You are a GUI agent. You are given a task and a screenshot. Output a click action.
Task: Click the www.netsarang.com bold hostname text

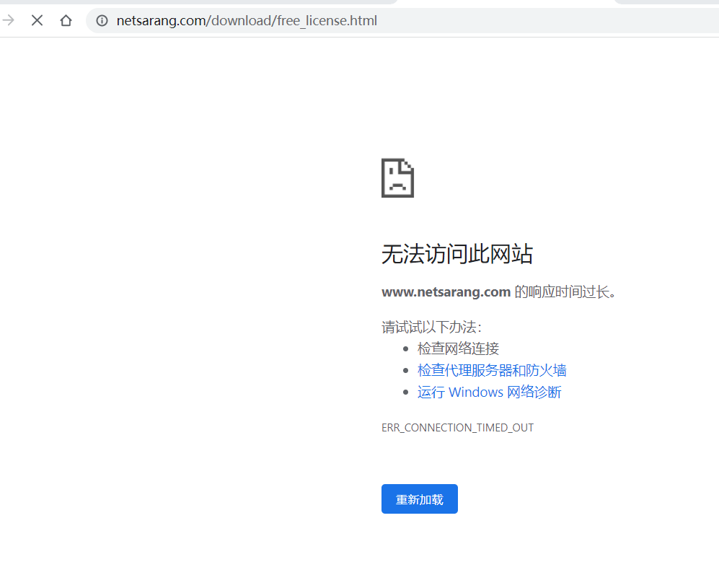[x=446, y=291]
